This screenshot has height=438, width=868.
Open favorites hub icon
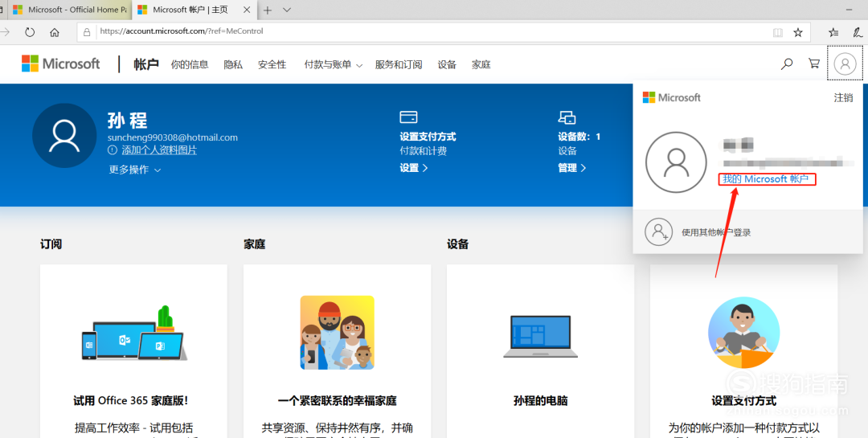point(833,33)
